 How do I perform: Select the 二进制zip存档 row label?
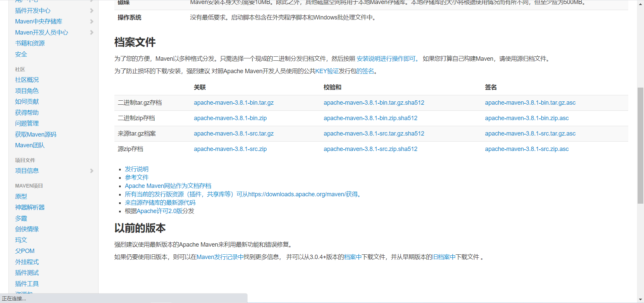tap(136, 118)
